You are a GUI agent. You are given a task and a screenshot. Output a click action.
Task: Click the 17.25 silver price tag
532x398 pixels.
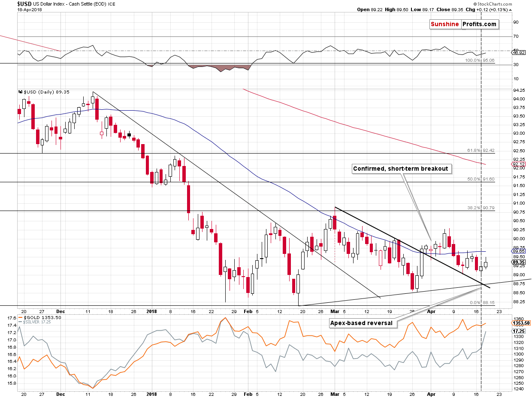[518, 332]
